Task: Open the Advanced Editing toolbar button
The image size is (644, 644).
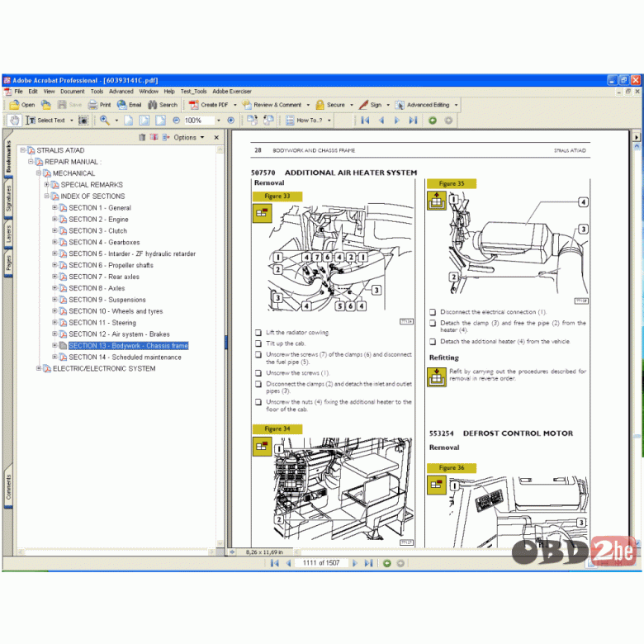Action: tap(422, 105)
